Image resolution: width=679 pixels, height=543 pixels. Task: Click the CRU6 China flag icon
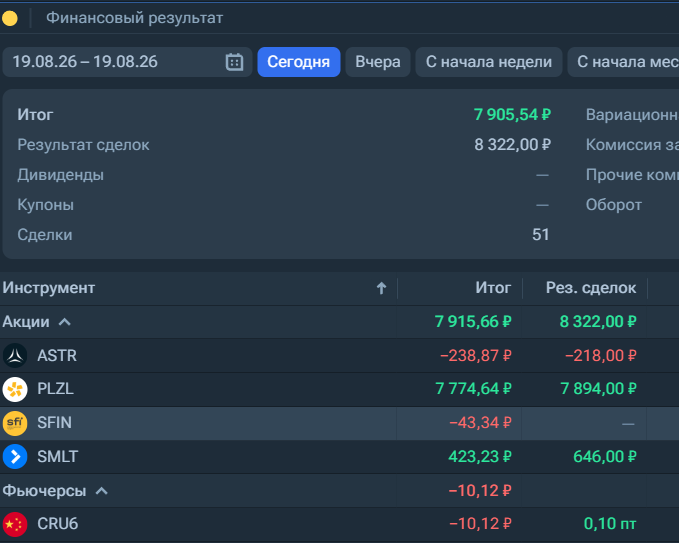(x=15, y=524)
